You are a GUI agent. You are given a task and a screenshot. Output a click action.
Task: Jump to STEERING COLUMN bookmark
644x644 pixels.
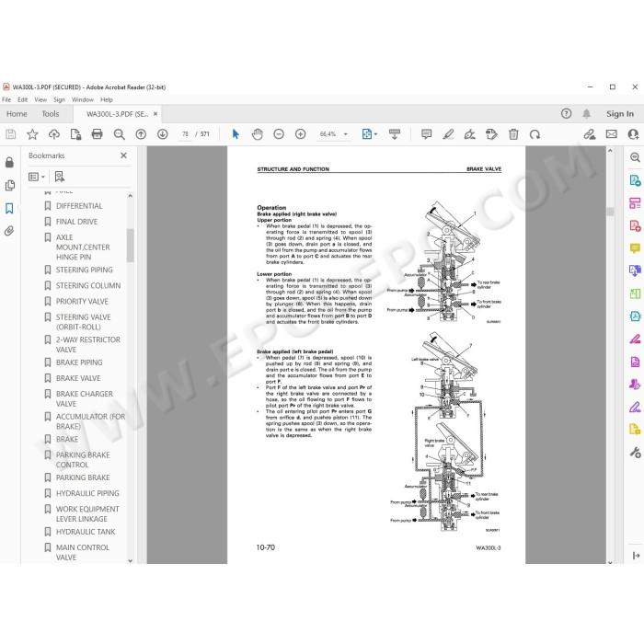click(88, 285)
